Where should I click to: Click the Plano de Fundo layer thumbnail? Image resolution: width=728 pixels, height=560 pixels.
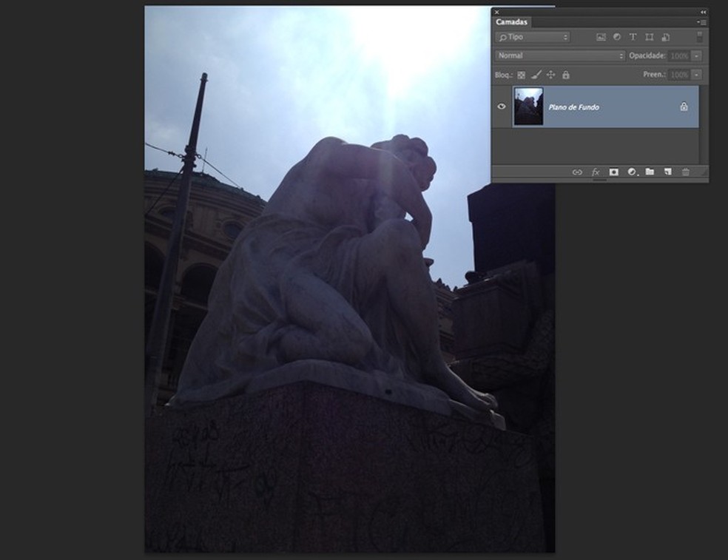528,107
